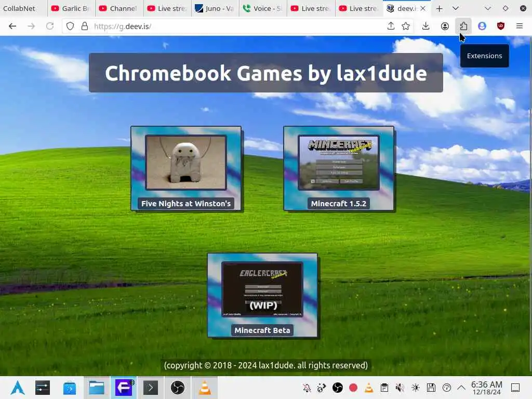Click the red recording indicator in tray
The width and height of the screenshot is (532, 399).
(x=353, y=388)
